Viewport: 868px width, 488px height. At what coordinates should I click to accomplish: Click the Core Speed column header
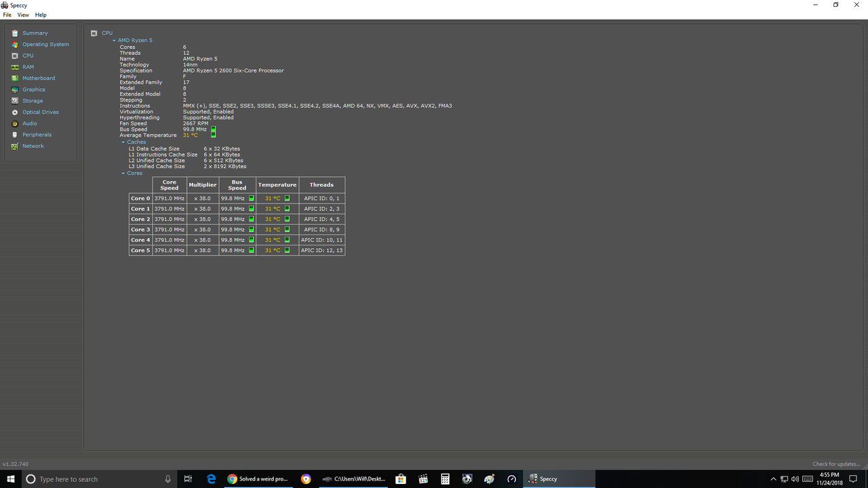point(170,185)
